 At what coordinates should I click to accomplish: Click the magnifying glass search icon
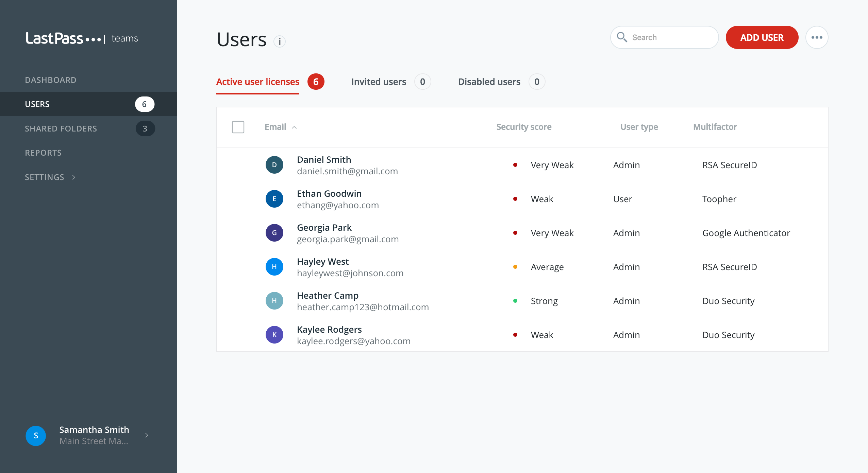622,37
